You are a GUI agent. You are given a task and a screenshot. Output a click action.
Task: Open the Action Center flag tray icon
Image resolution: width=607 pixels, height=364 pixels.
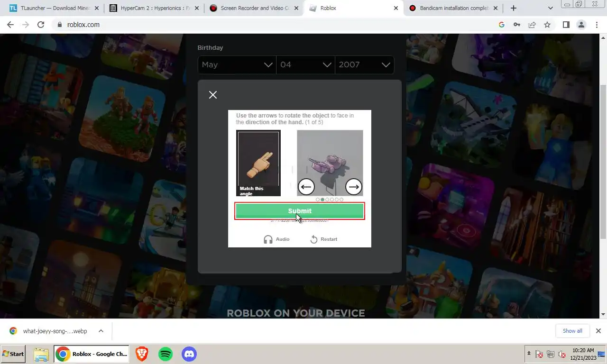pos(539,354)
